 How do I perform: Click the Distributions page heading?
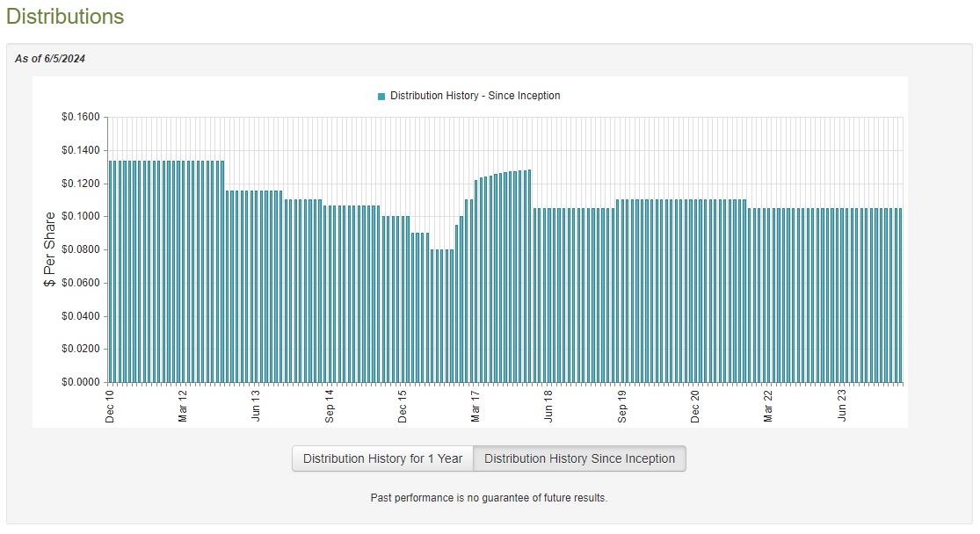point(65,17)
